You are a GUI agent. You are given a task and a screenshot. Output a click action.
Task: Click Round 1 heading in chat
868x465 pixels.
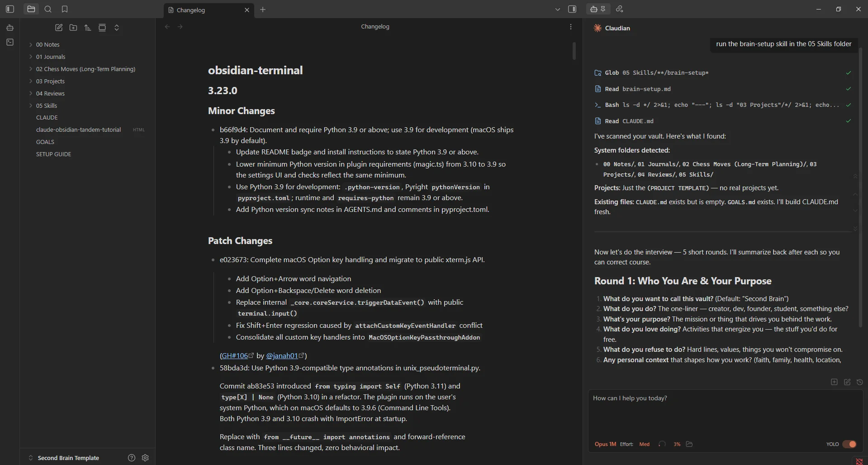point(683,281)
